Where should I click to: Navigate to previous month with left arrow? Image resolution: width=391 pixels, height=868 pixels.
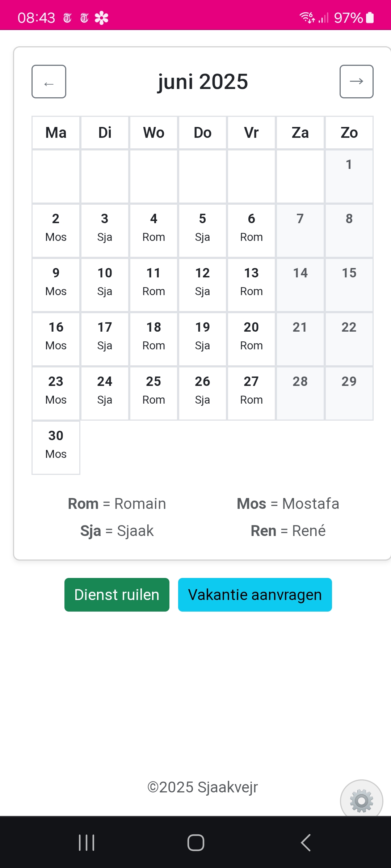coord(49,82)
